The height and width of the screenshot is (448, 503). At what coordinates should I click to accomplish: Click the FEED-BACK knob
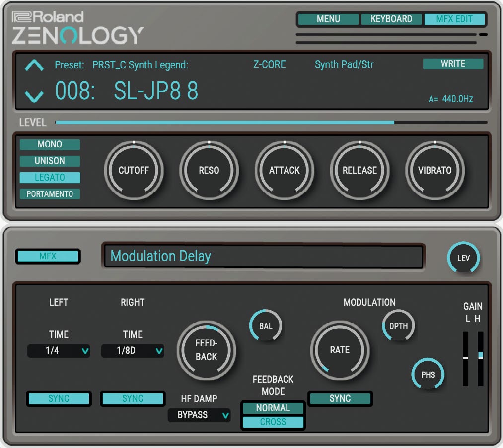[x=206, y=350]
